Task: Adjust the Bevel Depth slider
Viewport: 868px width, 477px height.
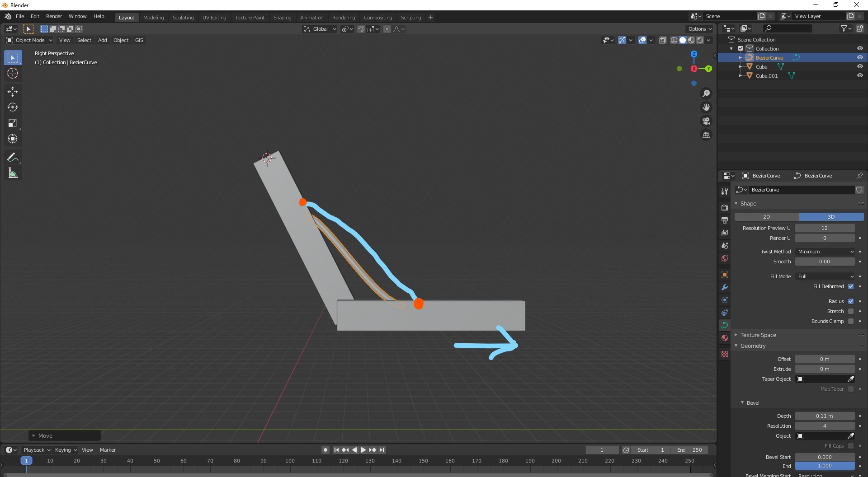Action: (825, 416)
